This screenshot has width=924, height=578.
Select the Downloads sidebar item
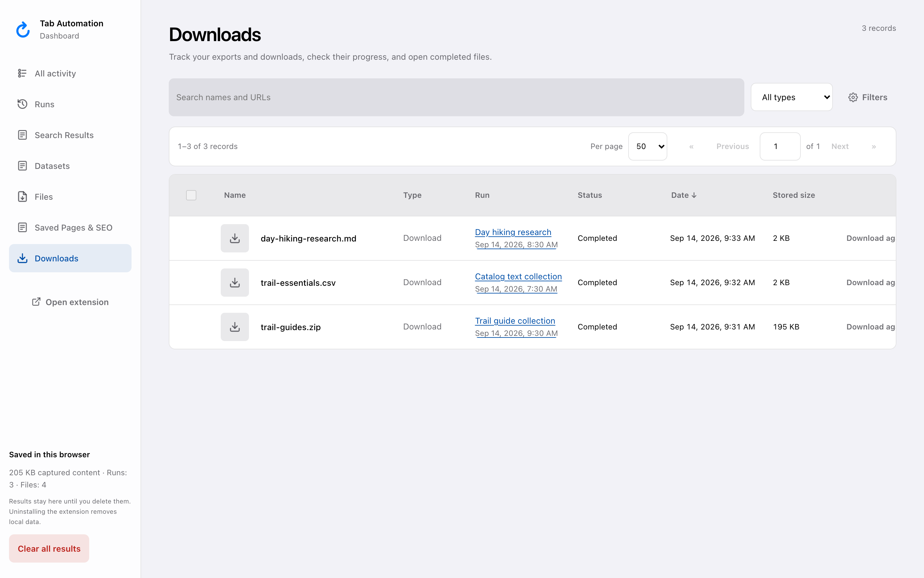click(x=70, y=258)
